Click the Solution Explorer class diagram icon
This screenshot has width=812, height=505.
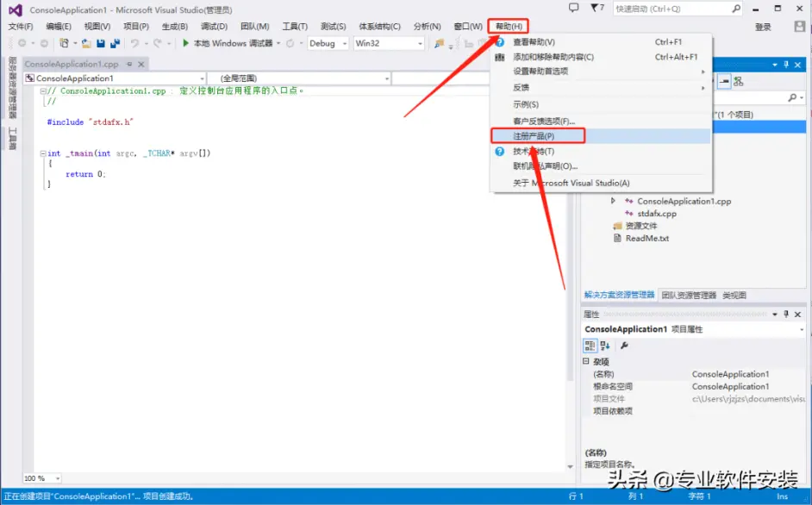click(739, 81)
